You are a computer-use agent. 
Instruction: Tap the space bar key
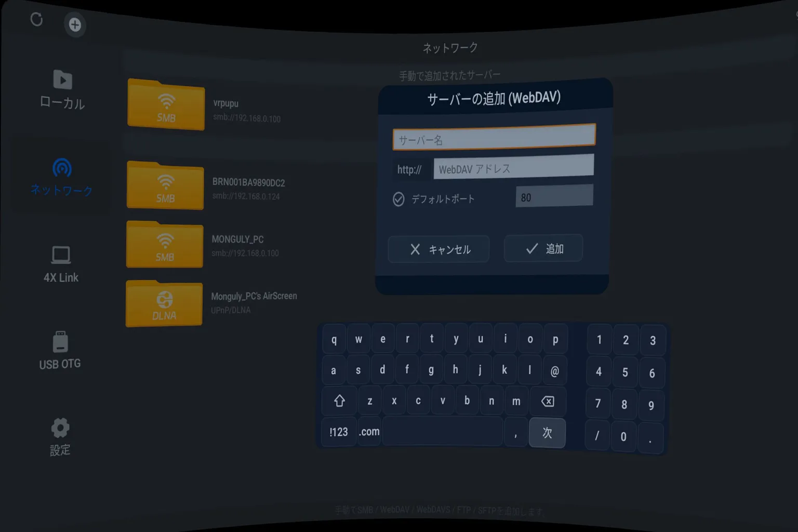(x=443, y=431)
